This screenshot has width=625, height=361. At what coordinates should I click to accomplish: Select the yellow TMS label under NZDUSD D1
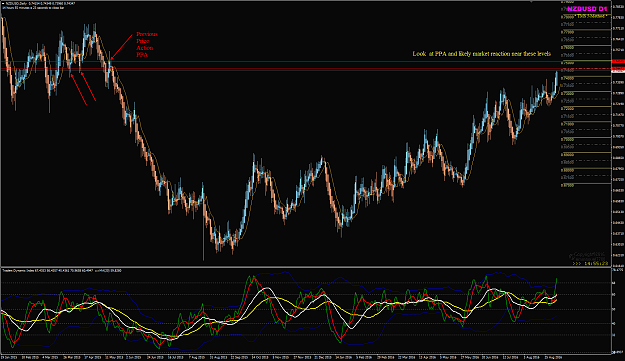pyautogui.click(x=591, y=16)
